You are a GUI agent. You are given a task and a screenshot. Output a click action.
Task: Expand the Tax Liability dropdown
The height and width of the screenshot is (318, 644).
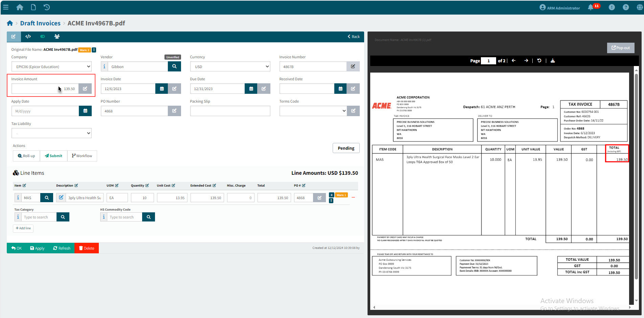tap(51, 133)
